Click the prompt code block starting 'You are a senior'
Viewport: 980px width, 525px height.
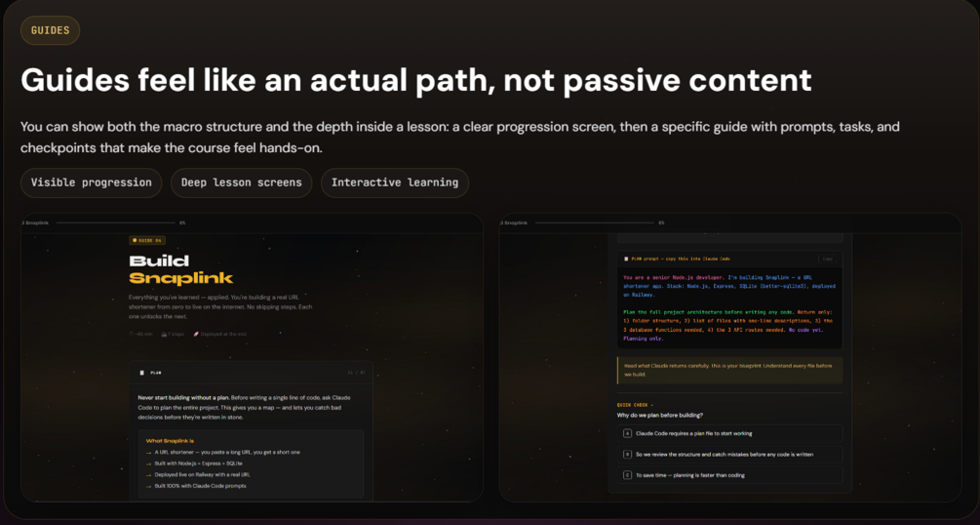729,307
